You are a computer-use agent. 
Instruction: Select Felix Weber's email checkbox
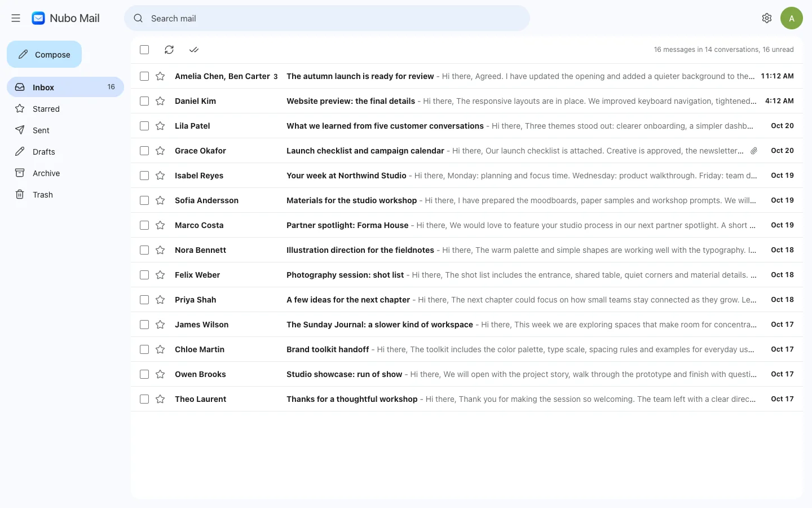(x=144, y=275)
